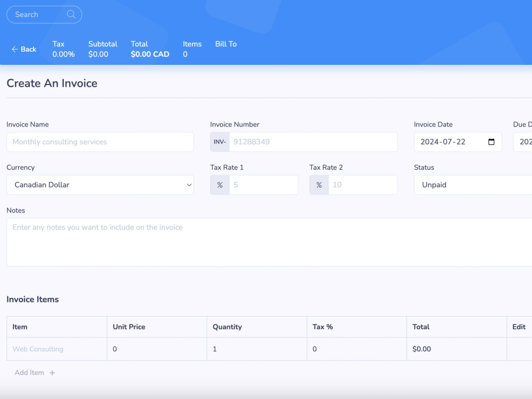This screenshot has width=532, height=399.
Task: Click the Tax Rate 1 input
Action: (x=264, y=185)
